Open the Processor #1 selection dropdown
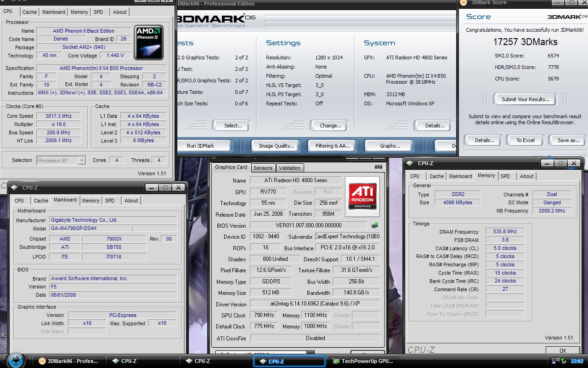Image resolution: width=588 pixels, height=368 pixels. [82, 160]
